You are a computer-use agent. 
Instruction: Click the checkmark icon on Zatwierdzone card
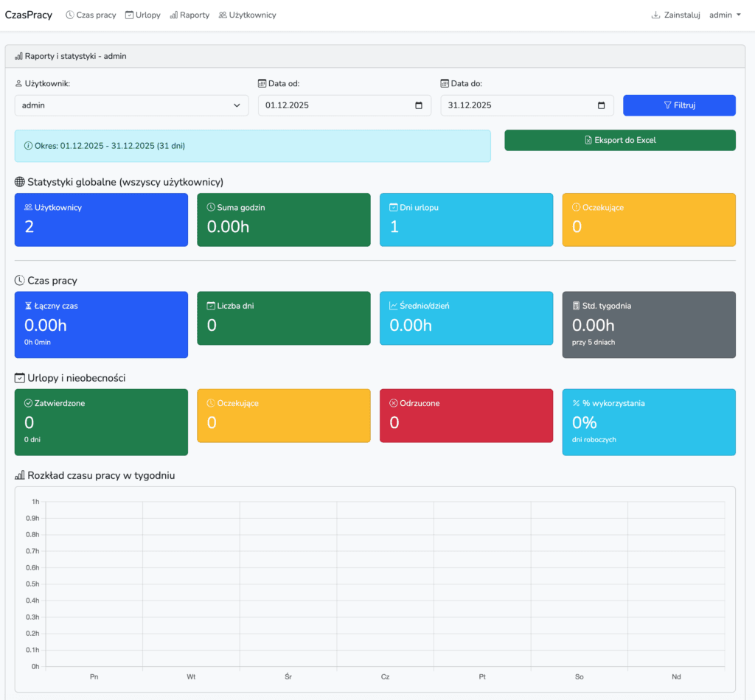[x=29, y=403]
